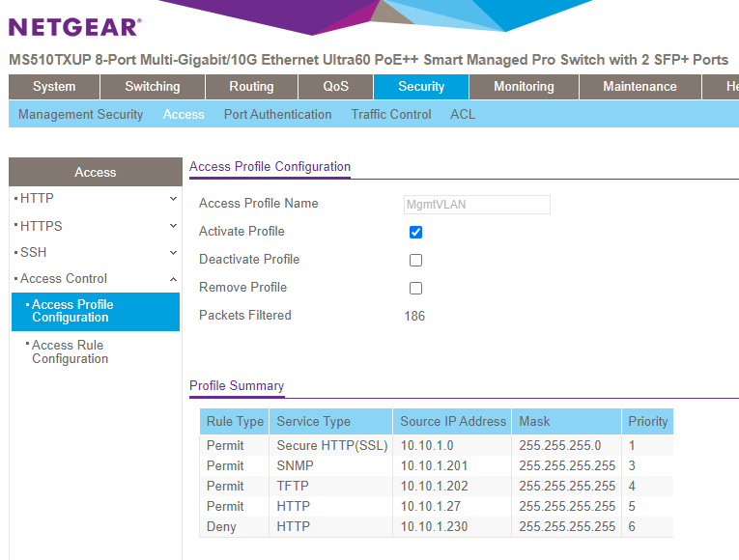Open the Maintenance tab
739x560 pixels.
[x=640, y=87]
